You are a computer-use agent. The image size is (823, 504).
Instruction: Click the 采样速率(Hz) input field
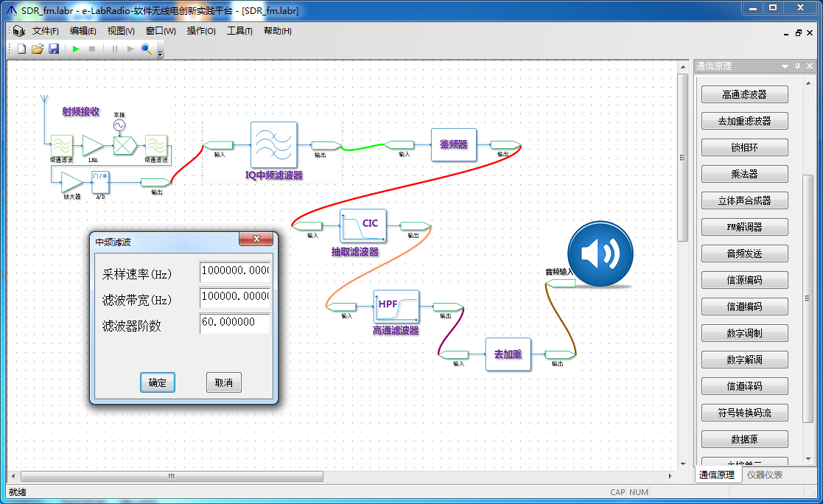click(x=235, y=271)
